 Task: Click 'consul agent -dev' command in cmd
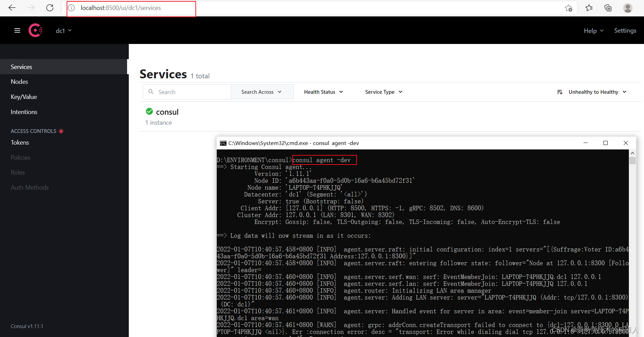(321, 160)
